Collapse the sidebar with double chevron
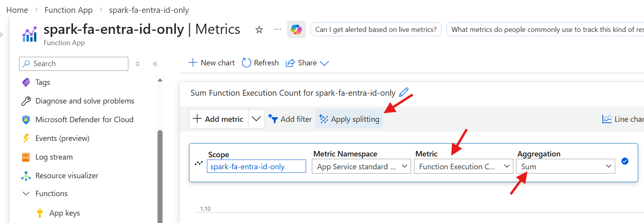 [155, 64]
